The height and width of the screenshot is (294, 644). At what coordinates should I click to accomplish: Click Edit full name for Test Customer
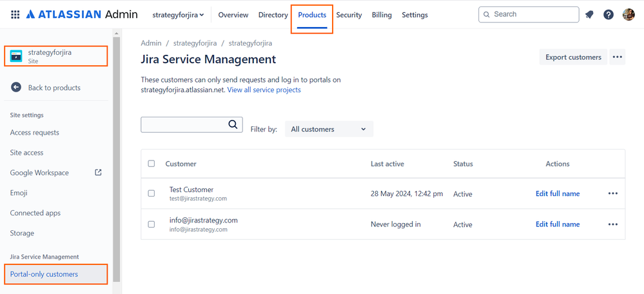[558, 193]
